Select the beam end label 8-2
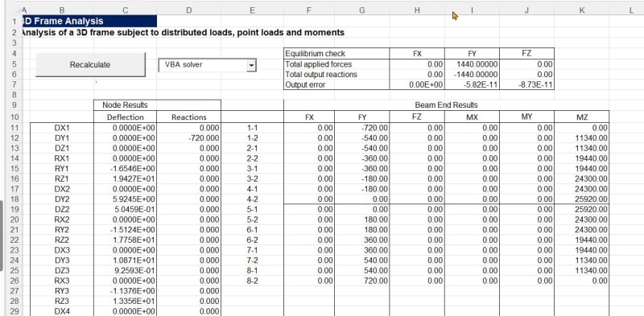Image resolution: width=644 pixels, height=316 pixels. click(x=253, y=281)
